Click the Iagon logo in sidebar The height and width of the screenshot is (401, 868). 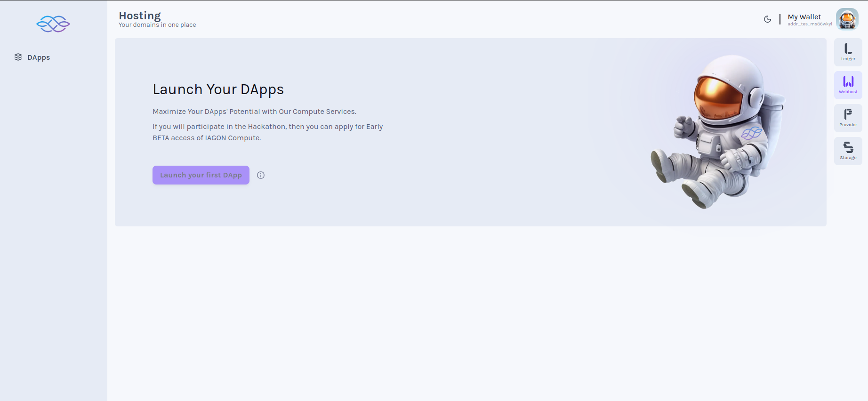53,24
